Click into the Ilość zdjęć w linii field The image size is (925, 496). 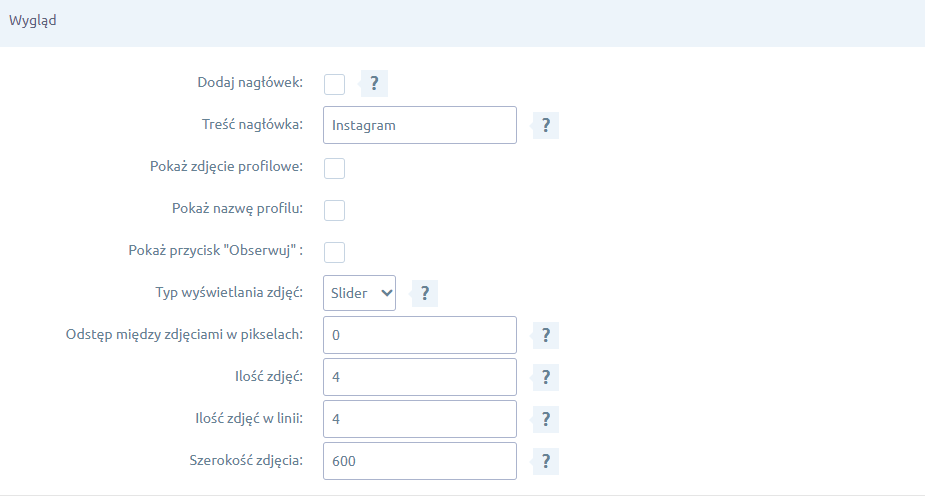(x=420, y=419)
